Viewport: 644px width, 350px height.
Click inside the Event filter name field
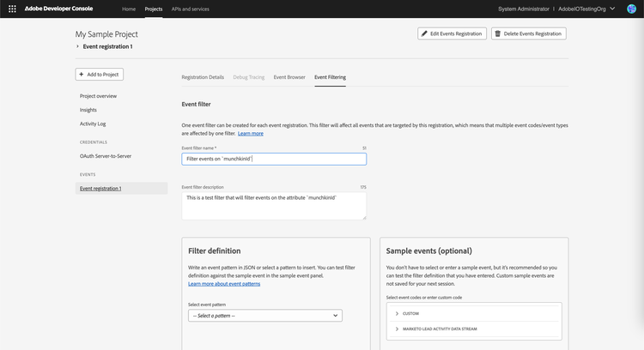coord(274,159)
